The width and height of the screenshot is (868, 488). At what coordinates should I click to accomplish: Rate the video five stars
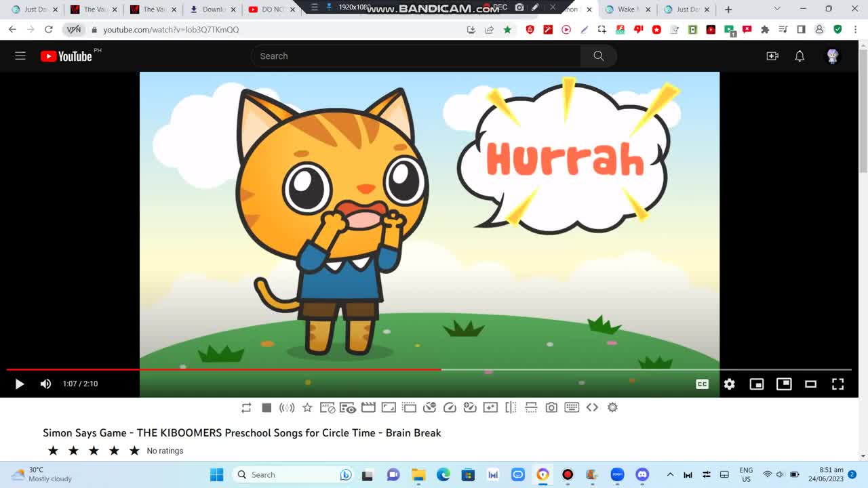[134, 451]
